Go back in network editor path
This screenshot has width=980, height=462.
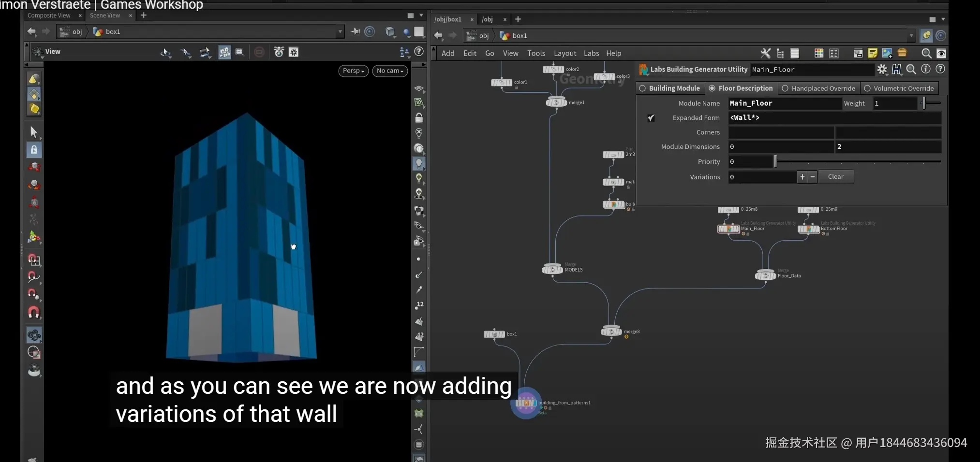click(438, 35)
